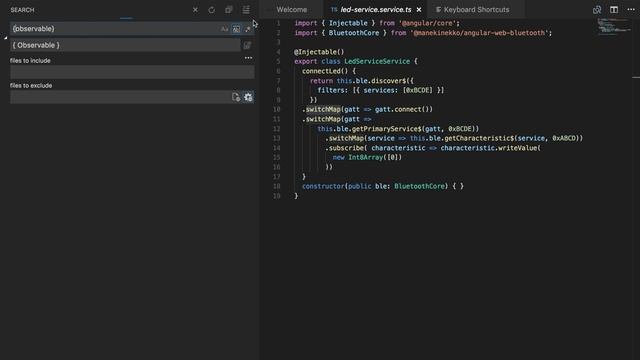Toggle Use Regular Expression option

[248, 29]
